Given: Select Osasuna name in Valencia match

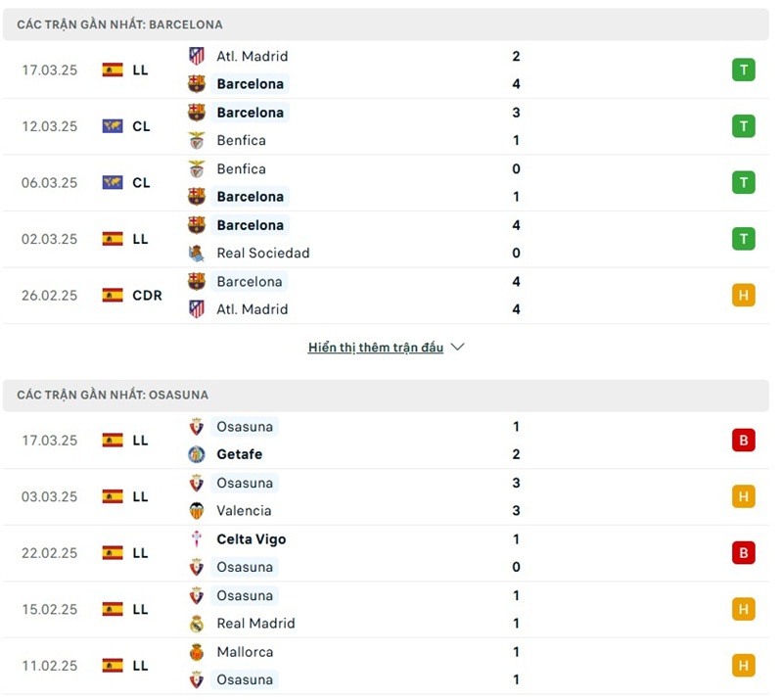Looking at the screenshot, I should 245,483.
